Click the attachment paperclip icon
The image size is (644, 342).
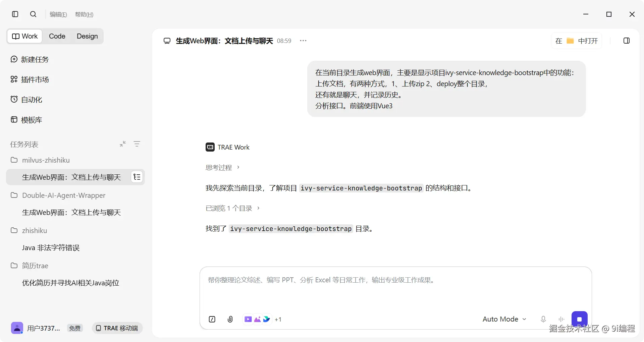click(230, 319)
